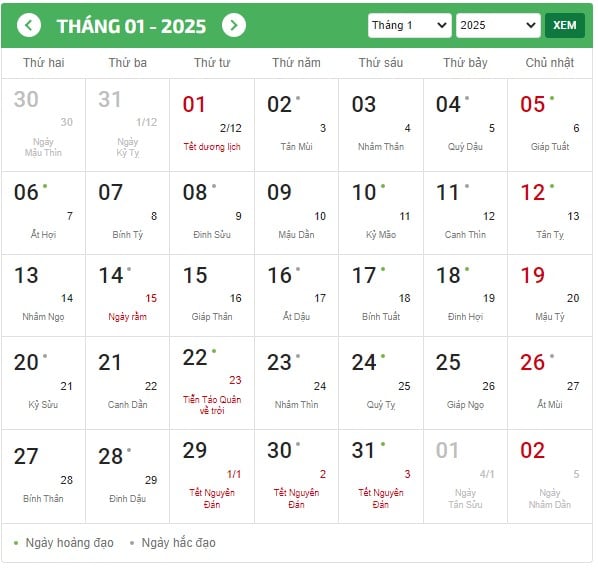Image resolution: width=598 pixels, height=570 pixels.
Task: Click date 16 Ất Dậu
Action: (296, 295)
